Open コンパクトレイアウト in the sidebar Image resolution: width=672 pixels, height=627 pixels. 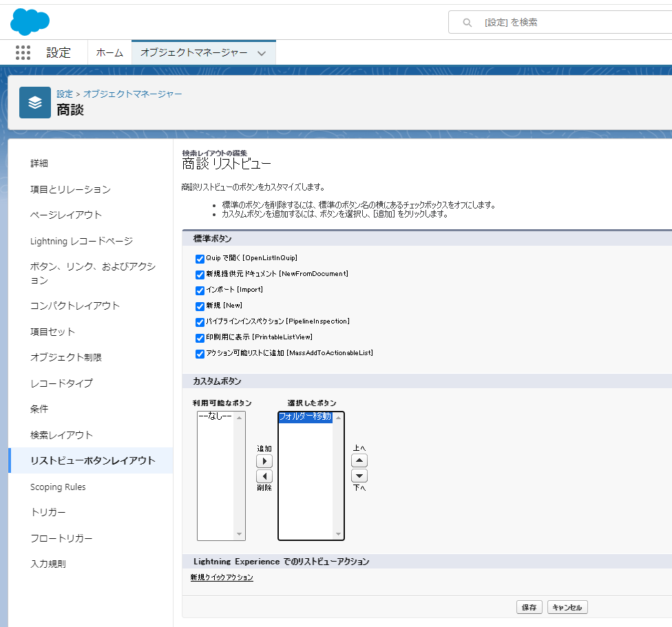pos(74,306)
